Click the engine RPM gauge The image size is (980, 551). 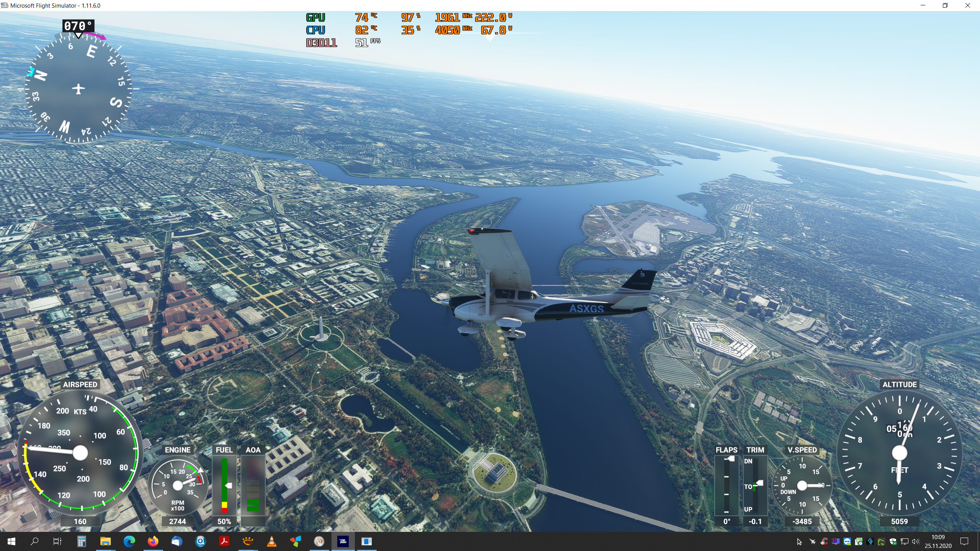point(178,485)
